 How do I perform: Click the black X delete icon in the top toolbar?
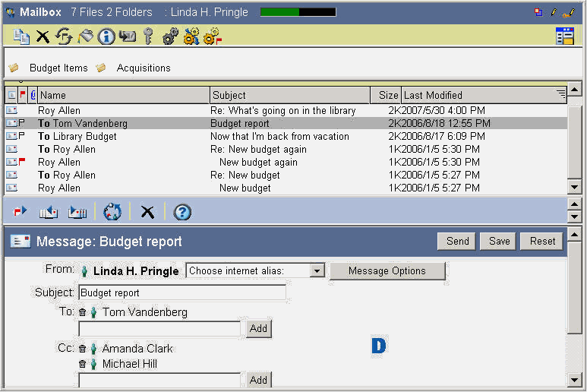pos(43,36)
